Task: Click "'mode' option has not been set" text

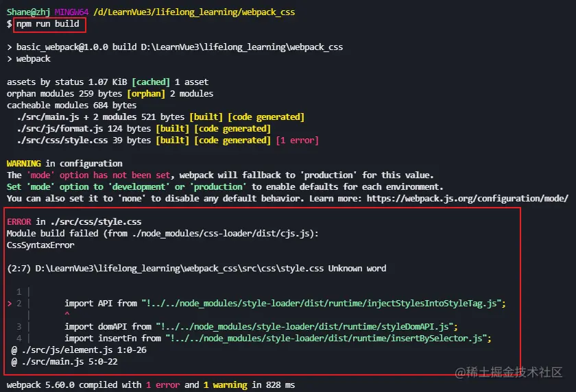Action: click(x=99, y=175)
